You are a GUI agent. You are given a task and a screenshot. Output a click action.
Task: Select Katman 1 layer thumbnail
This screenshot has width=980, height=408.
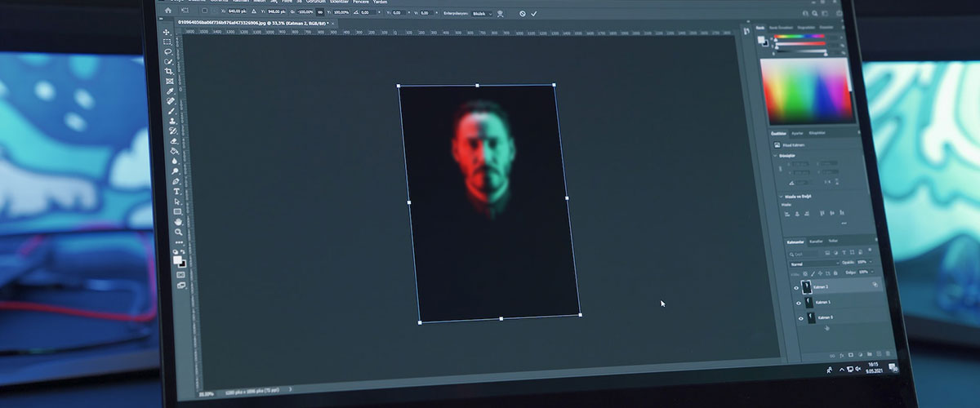click(x=808, y=303)
